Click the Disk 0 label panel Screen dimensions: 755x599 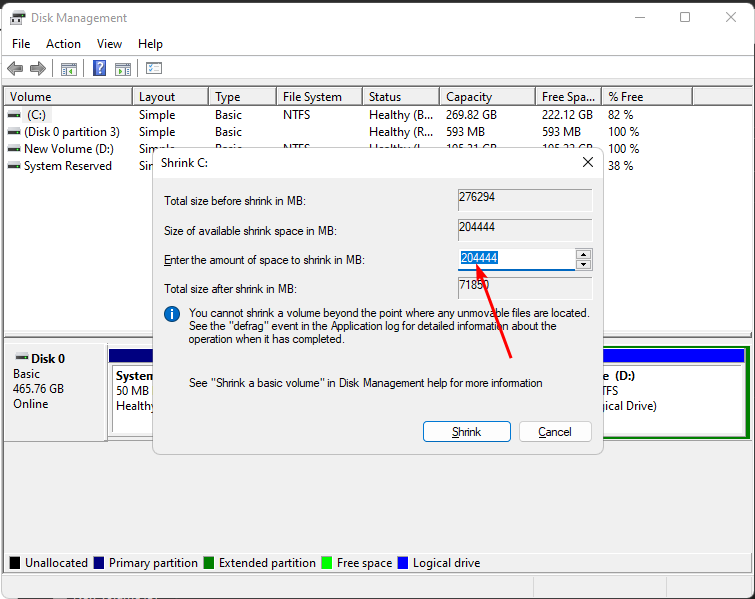tap(55, 392)
